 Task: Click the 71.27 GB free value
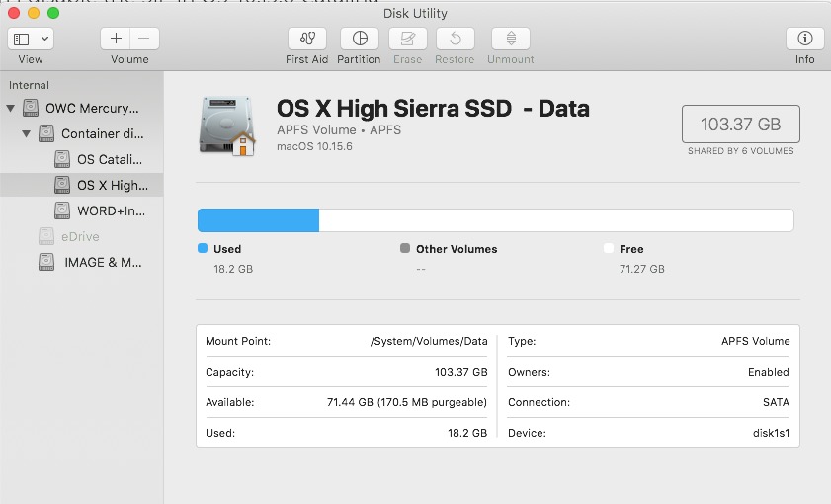coord(642,269)
